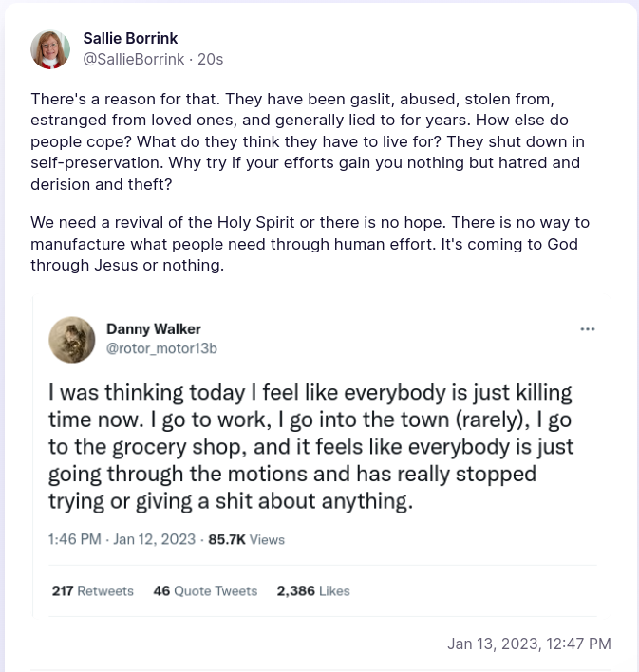This screenshot has width=639, height=672.
Task: Click the quoted tweet text about killing time
Action: [x=310, y=446]
